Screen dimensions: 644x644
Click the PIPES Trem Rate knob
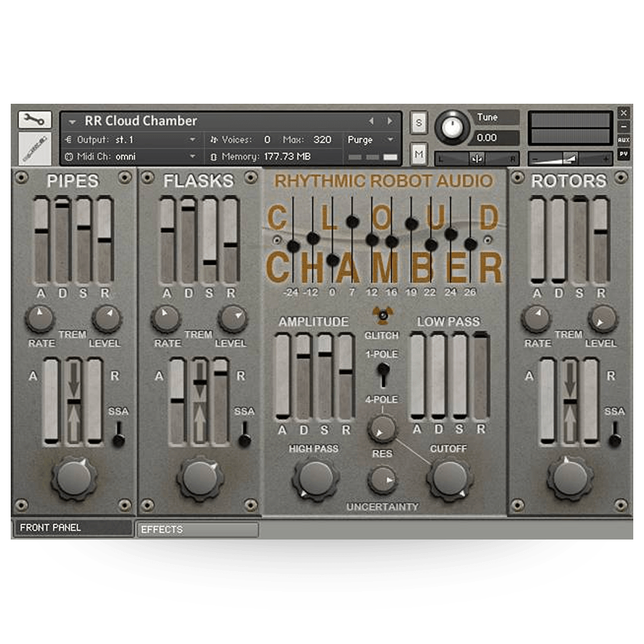[x=40, y=318]
